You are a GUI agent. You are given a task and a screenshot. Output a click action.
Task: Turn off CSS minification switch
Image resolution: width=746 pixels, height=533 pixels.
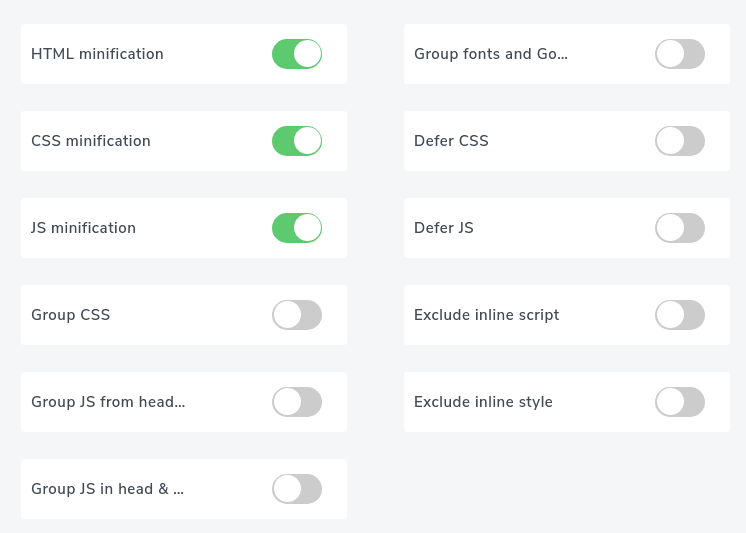coord(297,141)
